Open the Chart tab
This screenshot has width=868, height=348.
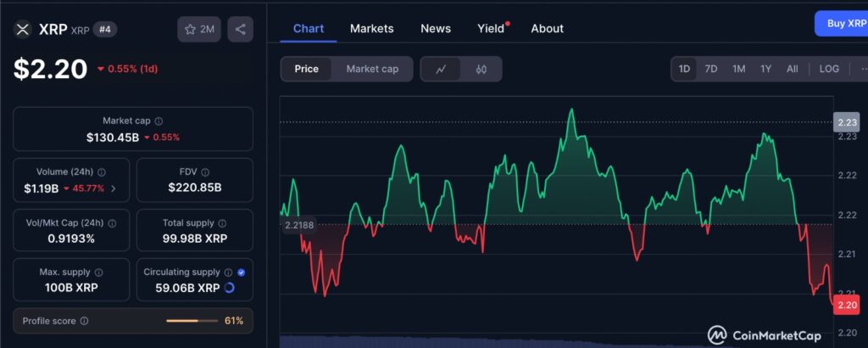(x=309, y=29)
